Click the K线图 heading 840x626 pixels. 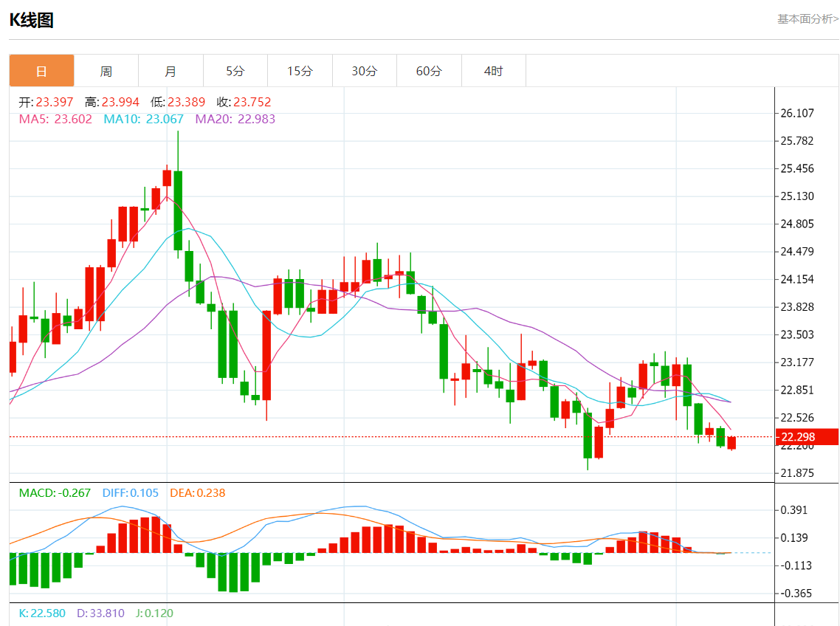[31, 20]
